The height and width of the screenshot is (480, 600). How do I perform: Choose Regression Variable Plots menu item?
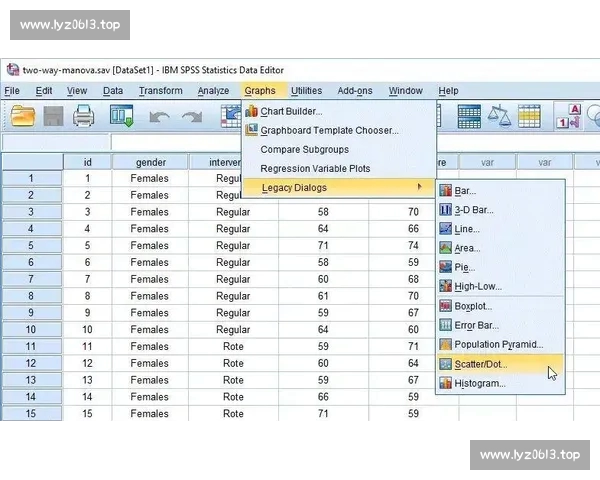pos(315,168)
